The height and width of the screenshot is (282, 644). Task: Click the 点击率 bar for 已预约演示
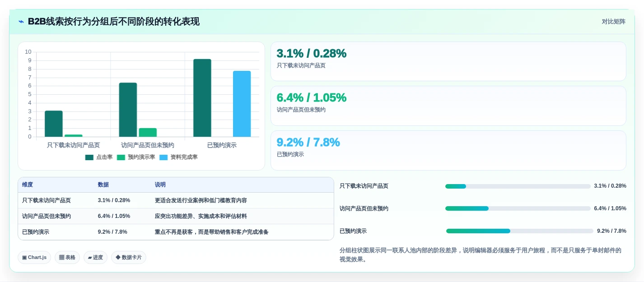(x=202, y=98)
